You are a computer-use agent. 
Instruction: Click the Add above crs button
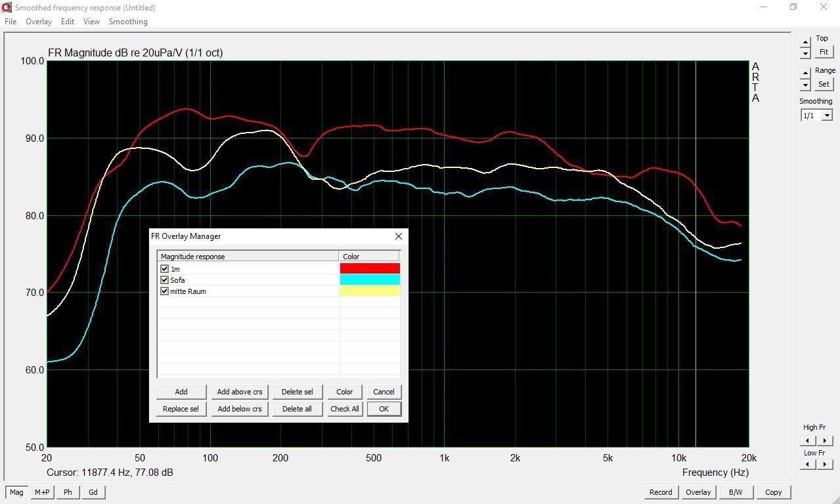tap(239, 392)
